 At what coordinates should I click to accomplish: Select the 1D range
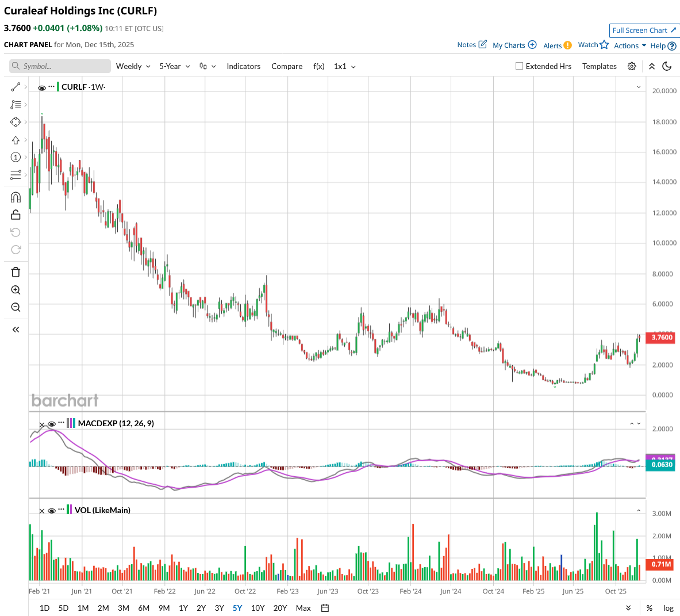click(44, 608)
